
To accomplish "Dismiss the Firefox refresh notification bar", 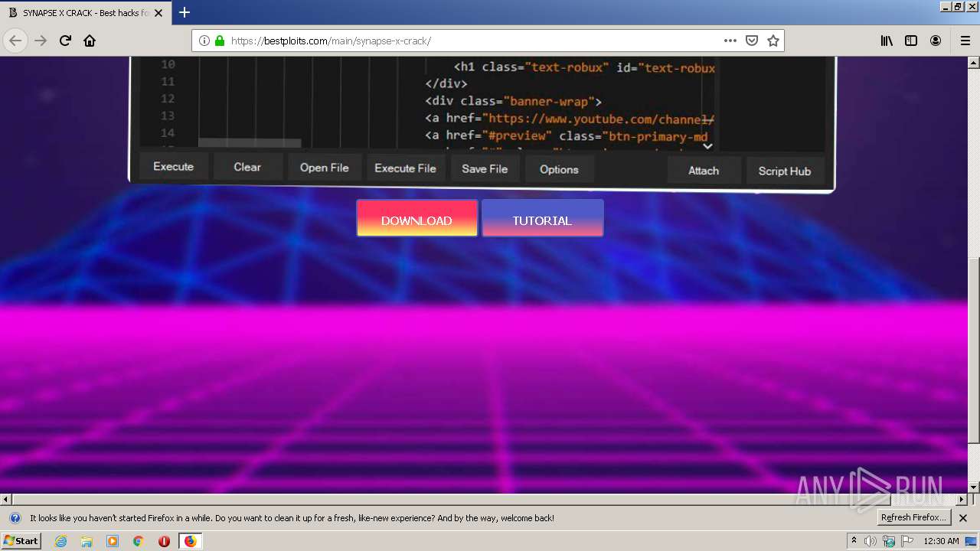I will [x=963, y=518].
